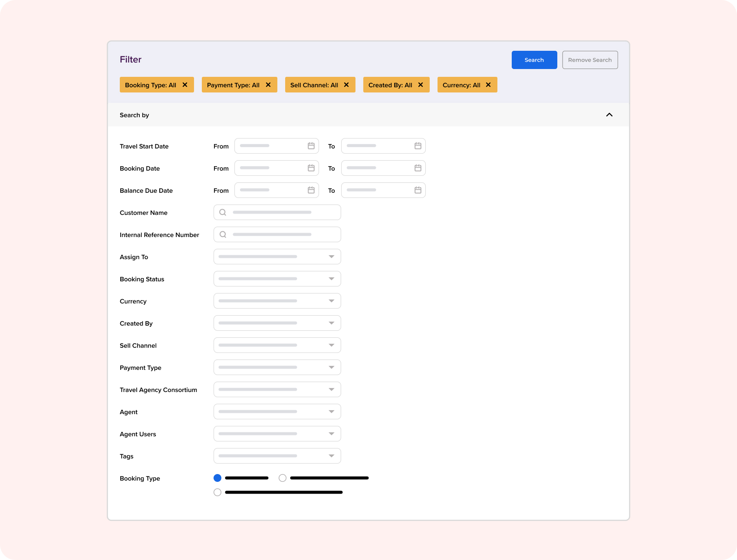Remove the Currency: All filter chip
The image size is (737, 560).
[x=488, y=85]
